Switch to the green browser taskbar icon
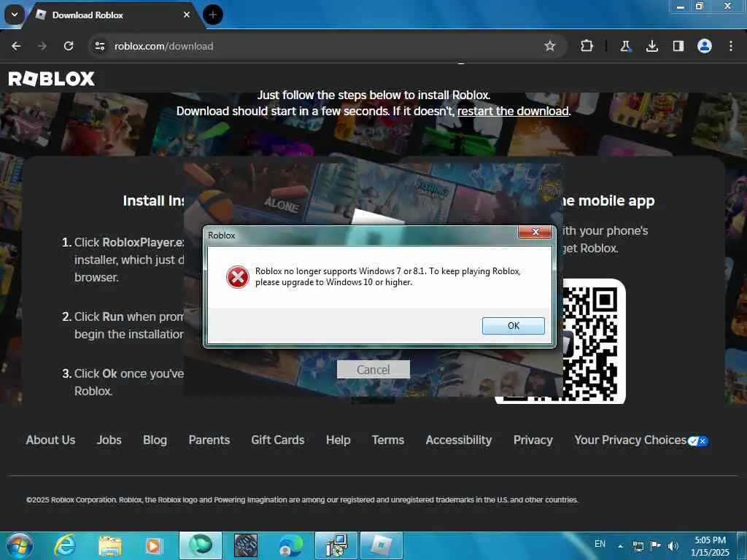The width and height of the screenshot is (747, 560). tap(200, 545)
